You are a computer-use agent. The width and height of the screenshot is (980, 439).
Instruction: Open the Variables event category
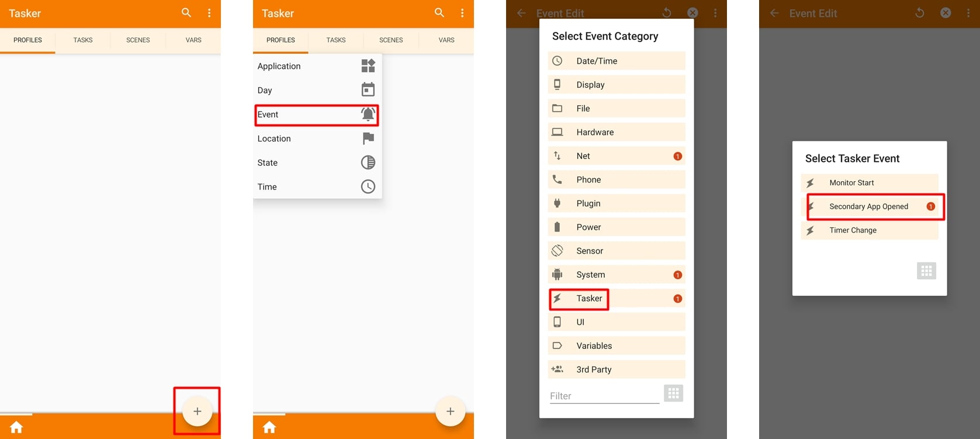tap(617, 346)
